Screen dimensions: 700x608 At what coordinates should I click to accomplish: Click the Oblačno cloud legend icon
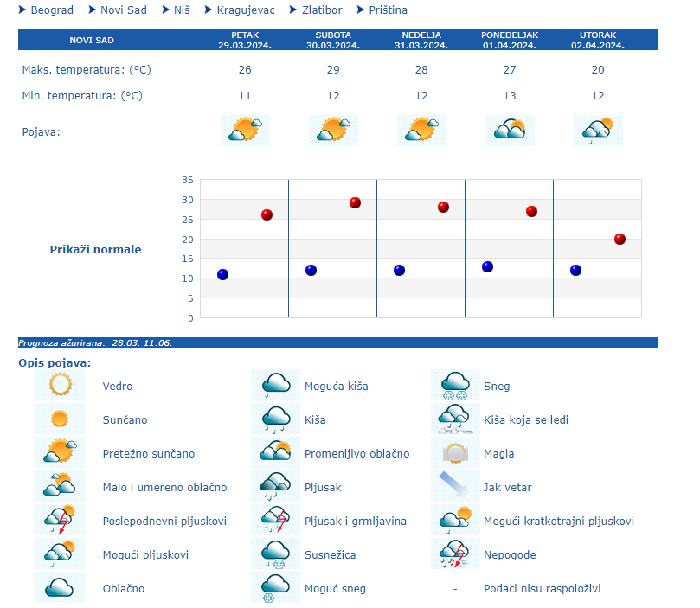(x=60, y=588)
